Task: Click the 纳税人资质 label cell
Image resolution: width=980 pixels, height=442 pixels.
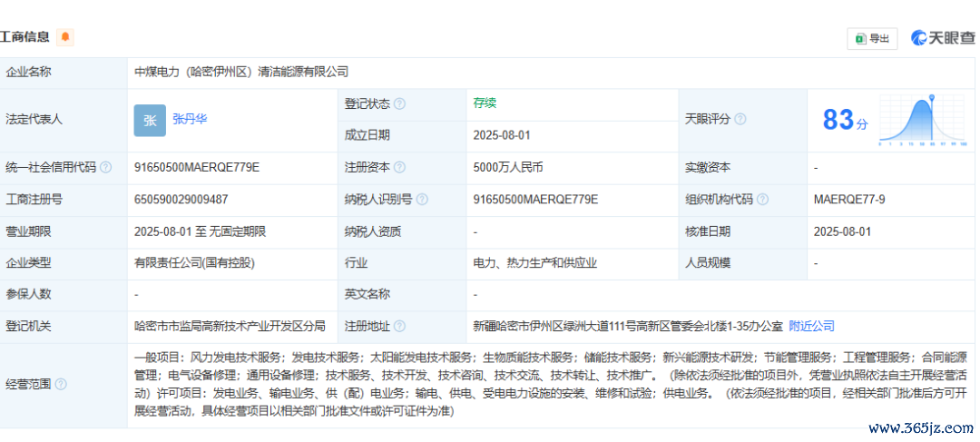Action: click(402, 232)
